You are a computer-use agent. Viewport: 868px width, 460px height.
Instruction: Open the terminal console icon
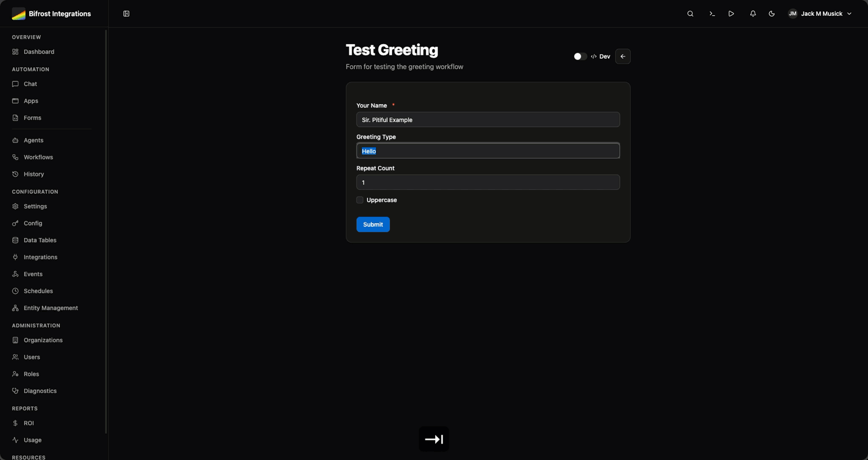point(711,13)
